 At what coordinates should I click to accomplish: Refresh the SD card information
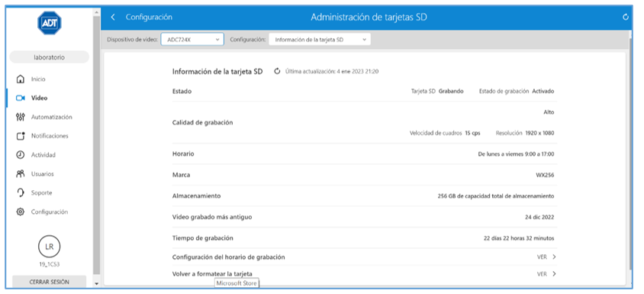point(277,71)
